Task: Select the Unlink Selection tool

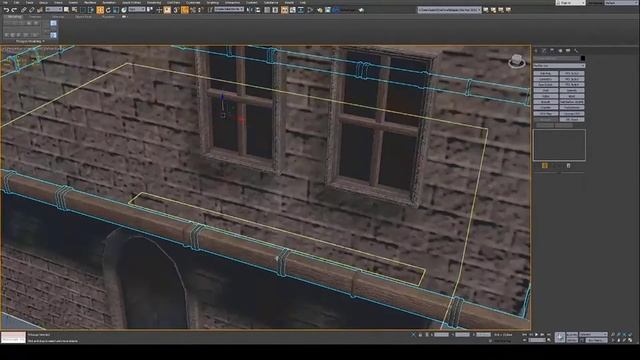Action: (31, 10)
